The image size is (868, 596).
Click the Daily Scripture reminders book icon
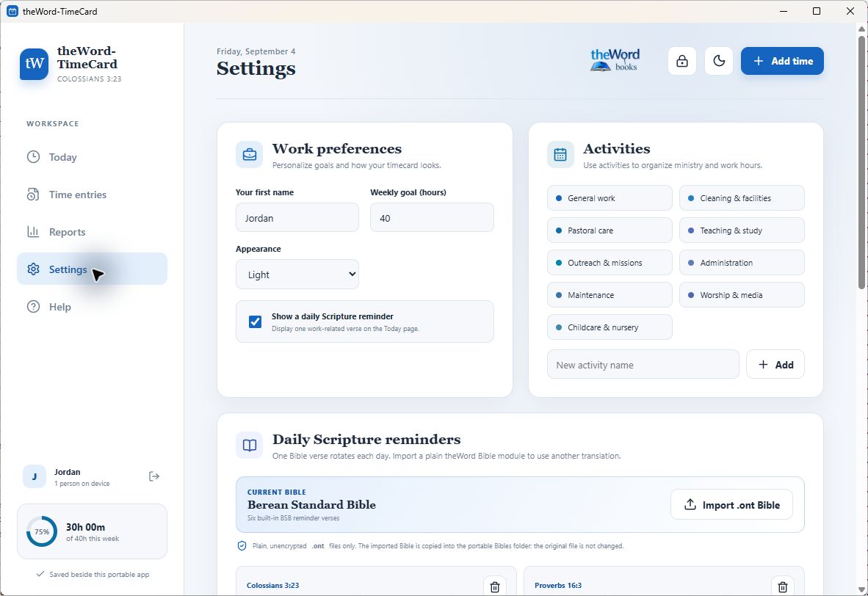[x=250, y=445]
